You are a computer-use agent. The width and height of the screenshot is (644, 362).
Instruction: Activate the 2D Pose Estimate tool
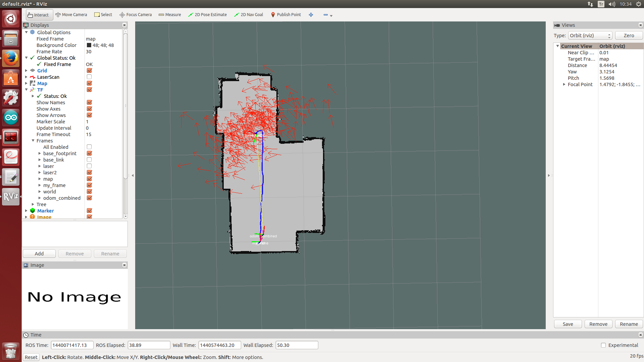click(x=207, y=15)
